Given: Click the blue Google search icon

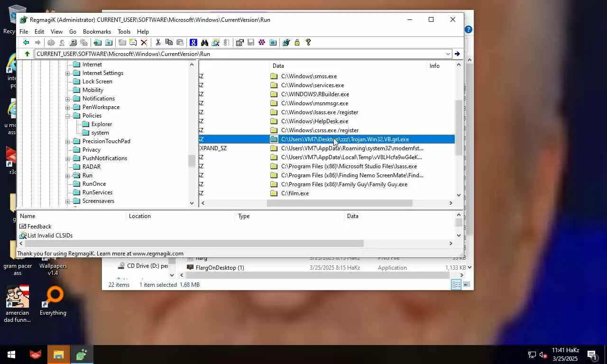Looking at the screenshot, I should coord(193,42).
